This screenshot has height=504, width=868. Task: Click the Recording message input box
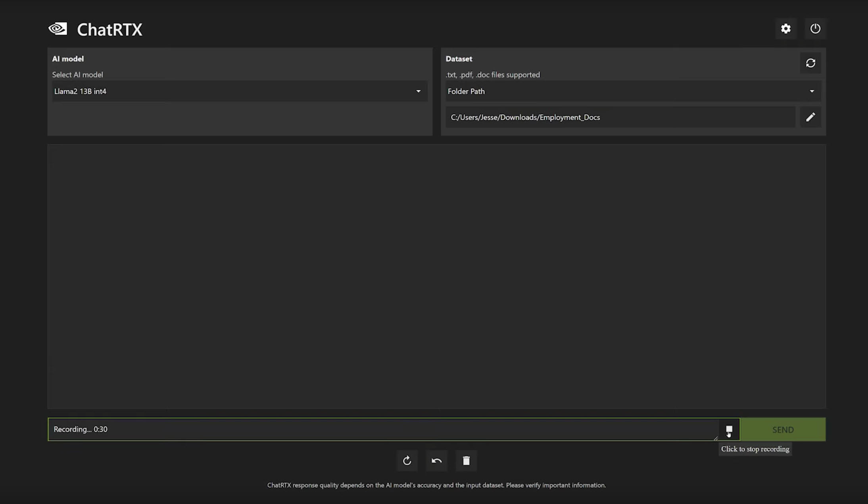click(381, 429)
